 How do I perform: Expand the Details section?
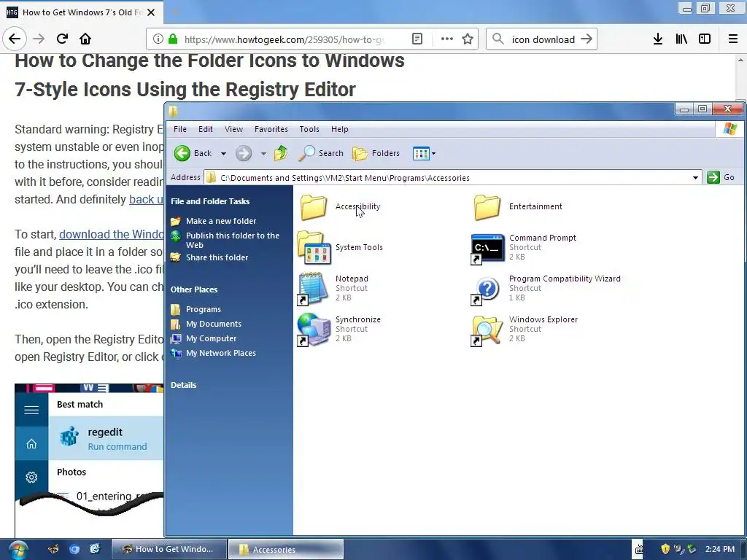pyautogui.click(x=183, y=385)
